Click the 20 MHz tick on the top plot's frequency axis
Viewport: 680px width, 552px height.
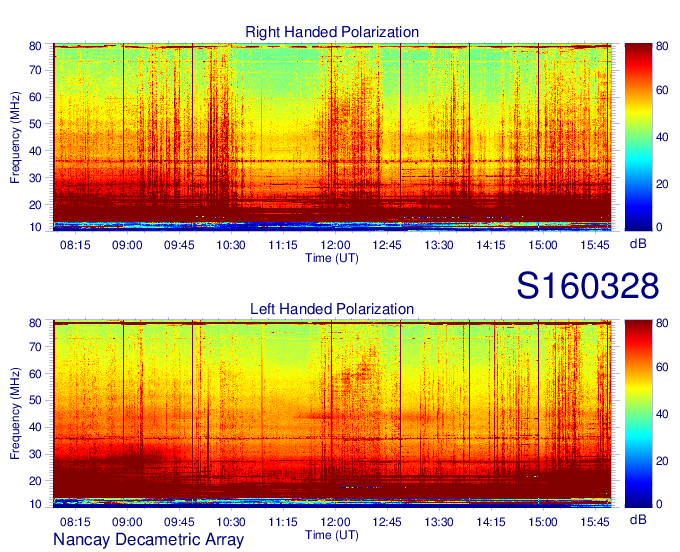click(35, 205)
